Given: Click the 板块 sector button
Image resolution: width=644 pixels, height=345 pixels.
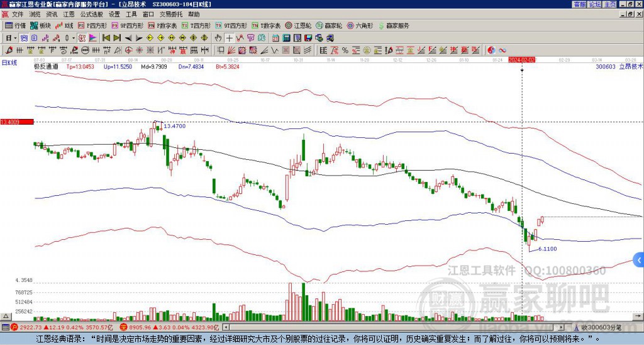Looking at the screenshot, I should click(x=41, y=25).
